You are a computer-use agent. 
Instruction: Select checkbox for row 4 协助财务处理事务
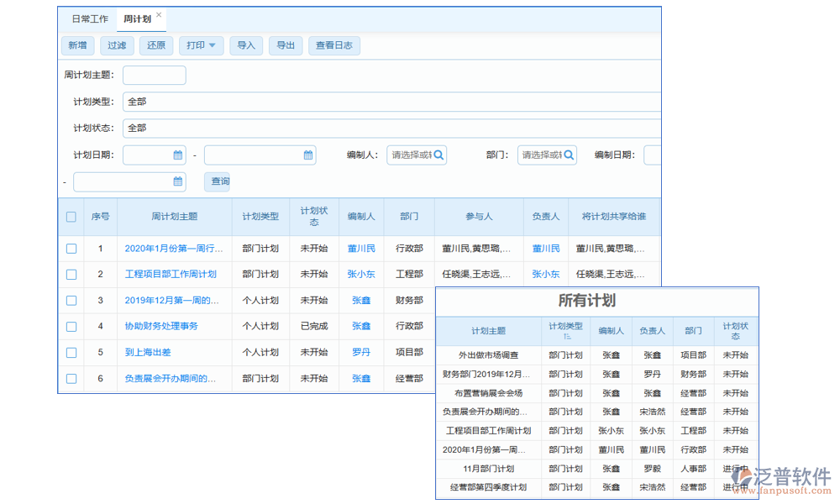71,327
